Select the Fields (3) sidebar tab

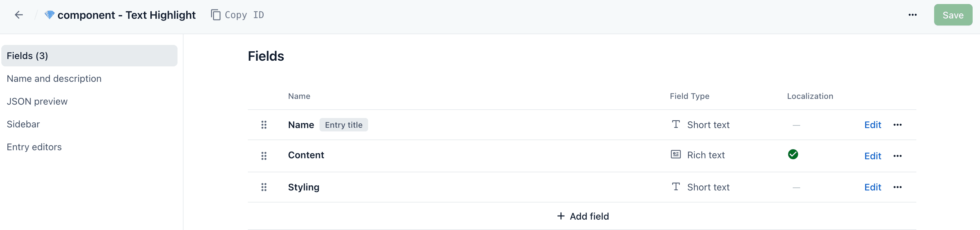coord(89,56)
